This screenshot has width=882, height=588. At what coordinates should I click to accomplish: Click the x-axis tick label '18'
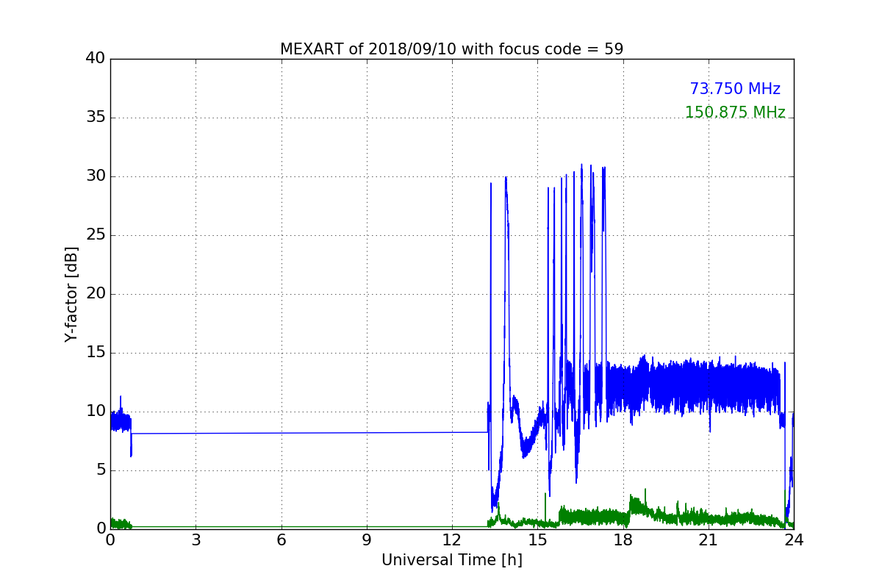[x=623, y=540]
